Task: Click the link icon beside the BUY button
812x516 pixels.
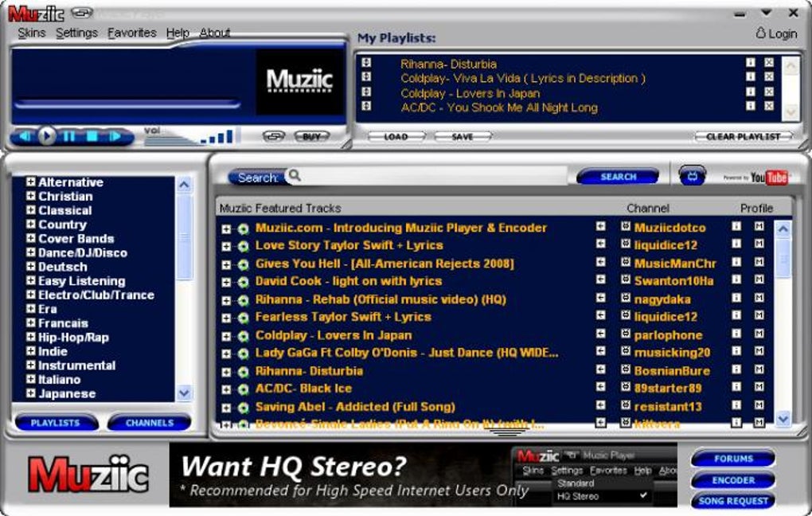Action: click(274, 136)
